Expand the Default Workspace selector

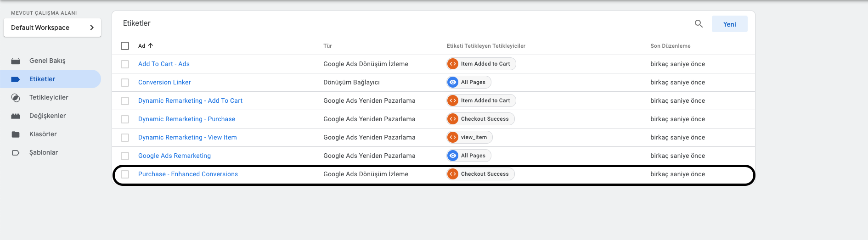[x=52, y=28]
